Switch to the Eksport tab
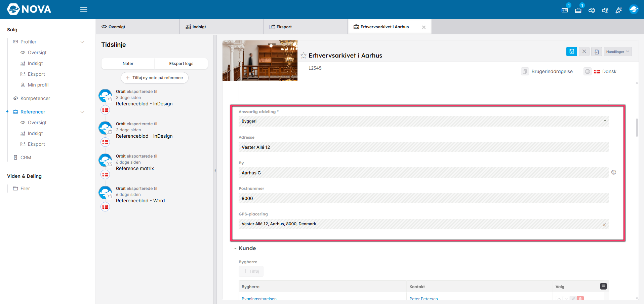Screen dimensions: 644x304 306,27
